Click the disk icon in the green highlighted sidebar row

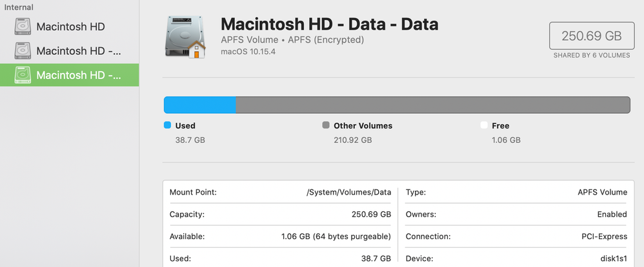click(23, 75)
